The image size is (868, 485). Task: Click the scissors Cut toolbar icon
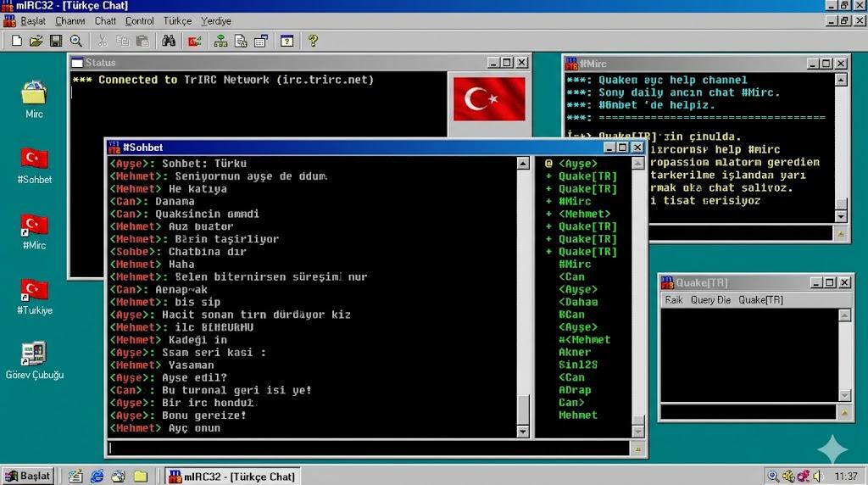(x=103, y=41)
